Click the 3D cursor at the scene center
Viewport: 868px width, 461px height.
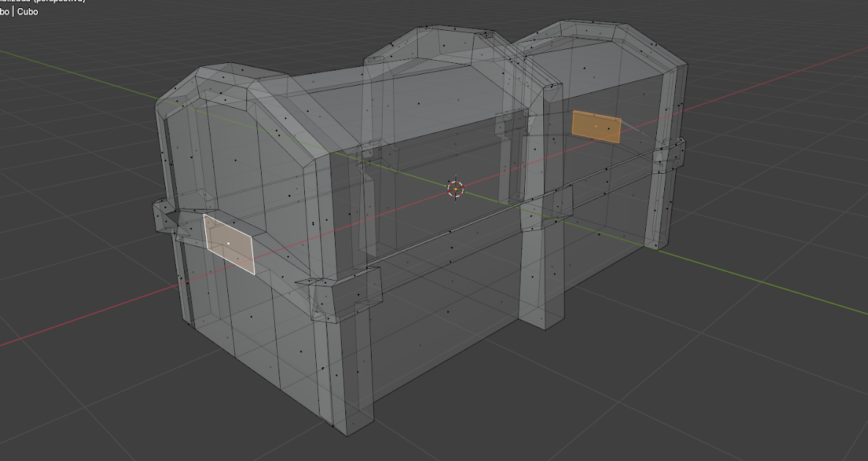tap(455, 189)
